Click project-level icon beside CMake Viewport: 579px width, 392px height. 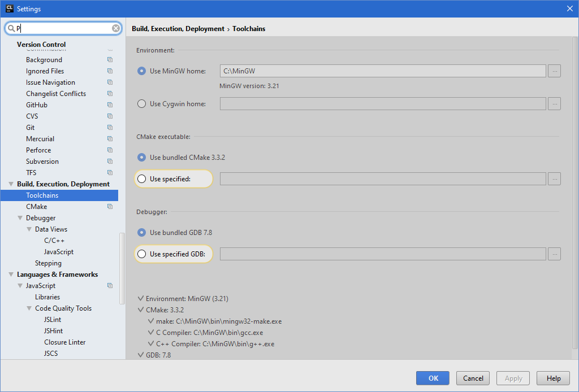pyautogui.click(x=110, y=207)
